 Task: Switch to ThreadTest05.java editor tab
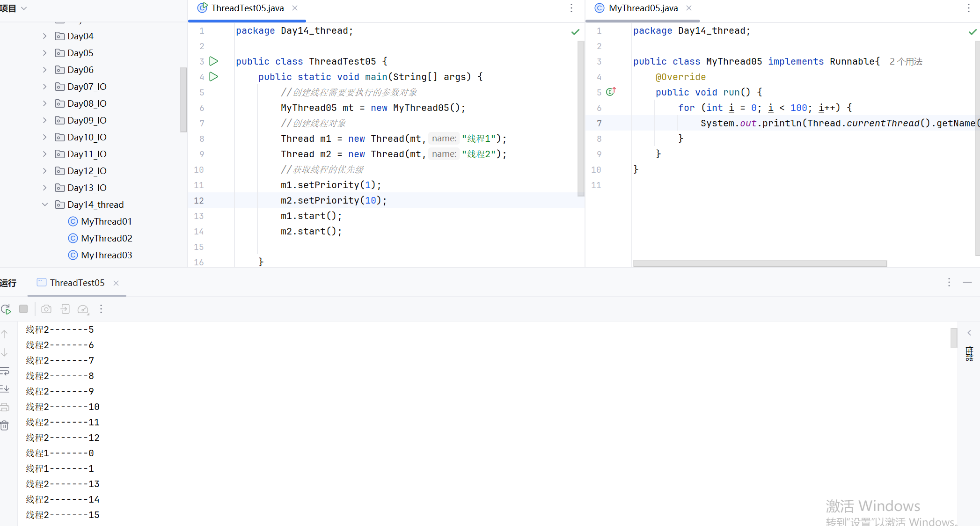(247, 8)
